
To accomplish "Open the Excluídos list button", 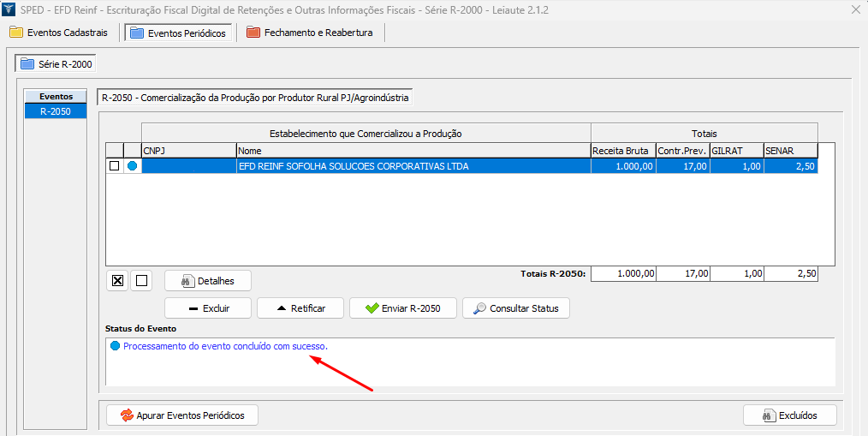I will tap(789, 415).
